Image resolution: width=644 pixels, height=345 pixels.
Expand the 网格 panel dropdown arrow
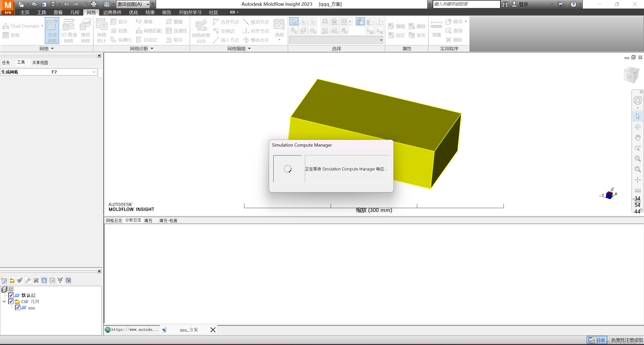[x=52, y=49]
